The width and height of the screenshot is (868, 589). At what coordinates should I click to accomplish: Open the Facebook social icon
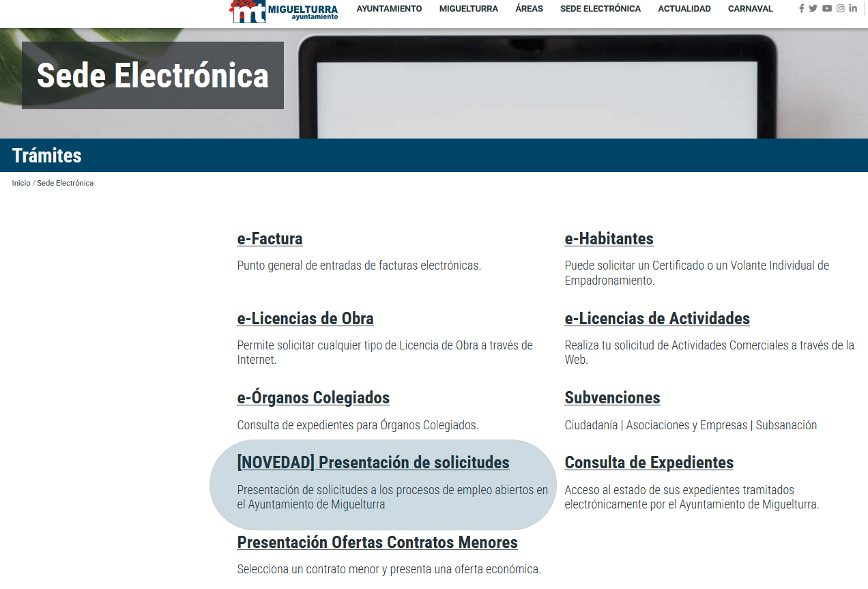tap(802, 9)
